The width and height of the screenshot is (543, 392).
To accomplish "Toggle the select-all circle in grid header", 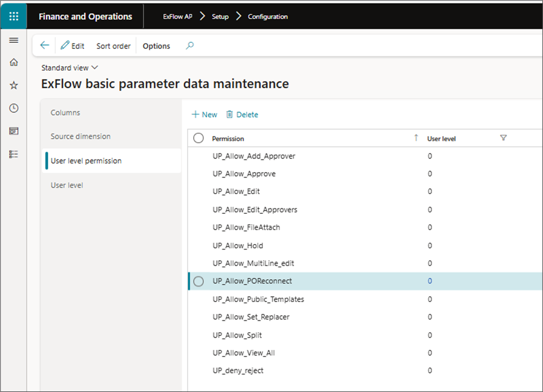I will click(199, 139).
